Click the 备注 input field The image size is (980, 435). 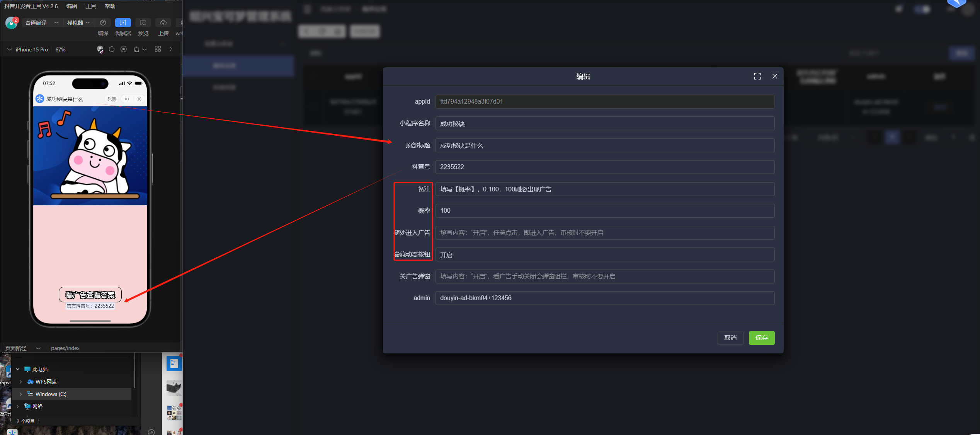coord(605,189)
